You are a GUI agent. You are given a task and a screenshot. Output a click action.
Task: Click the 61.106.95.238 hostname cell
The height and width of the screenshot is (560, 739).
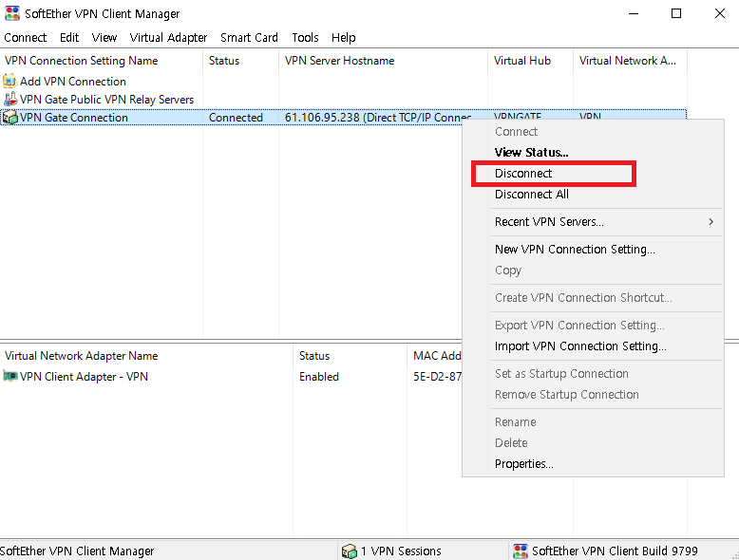point(378,118)
